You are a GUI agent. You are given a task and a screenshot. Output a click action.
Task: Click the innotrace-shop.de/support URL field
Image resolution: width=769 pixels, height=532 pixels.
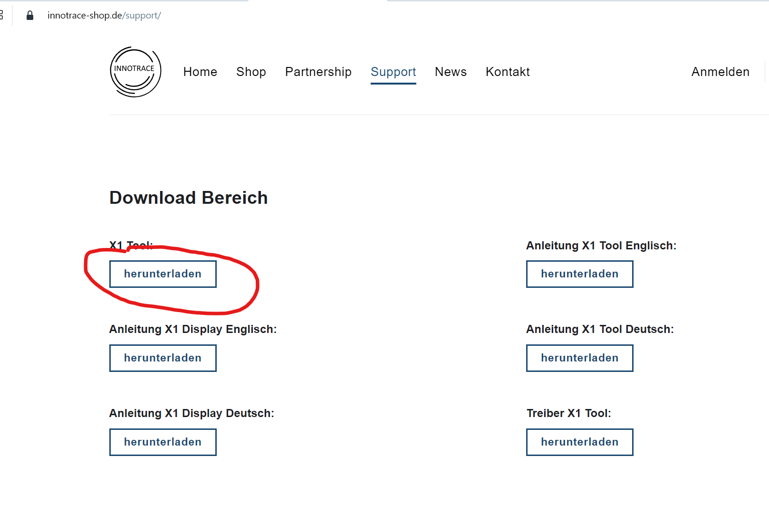[x=104, y=16]
